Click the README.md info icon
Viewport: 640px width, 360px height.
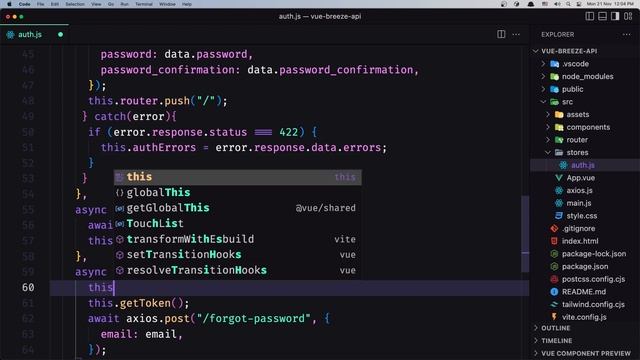554,292
